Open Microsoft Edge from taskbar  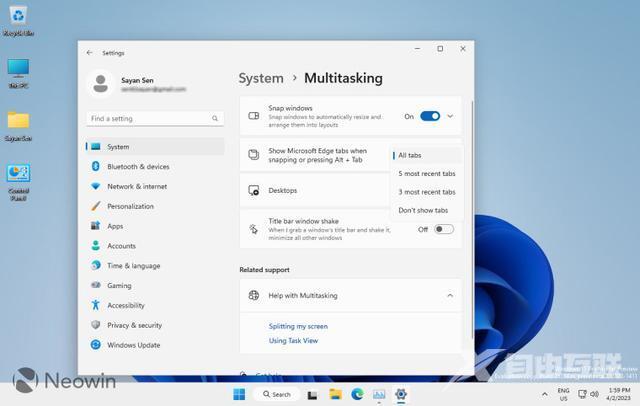pos(357,394)
